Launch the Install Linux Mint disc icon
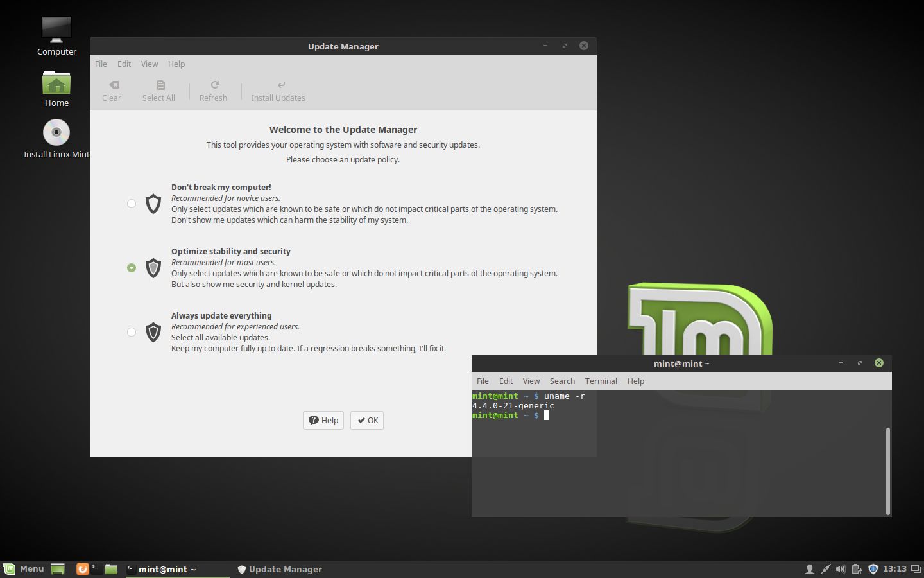 pos(56,139)
